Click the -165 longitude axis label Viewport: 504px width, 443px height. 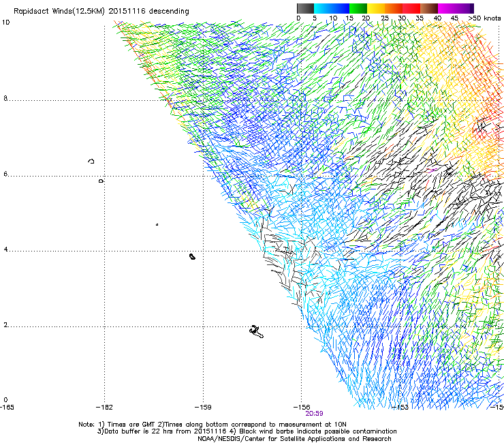click(7, 408)
